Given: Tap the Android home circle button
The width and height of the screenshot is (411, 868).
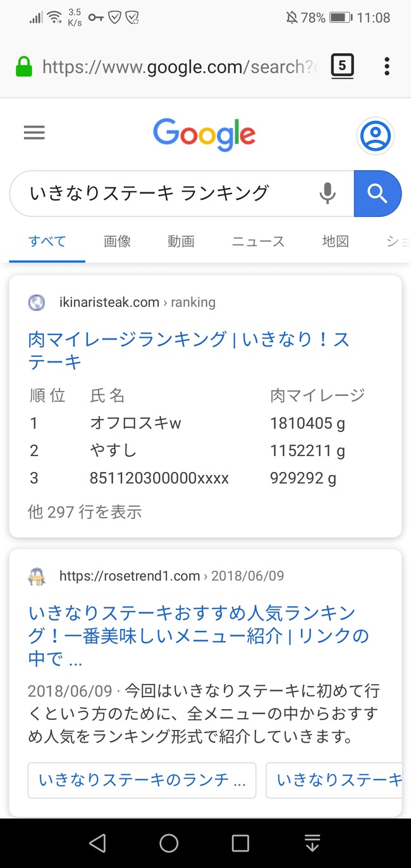Looking at the screenshot, I should pos(169,843).
